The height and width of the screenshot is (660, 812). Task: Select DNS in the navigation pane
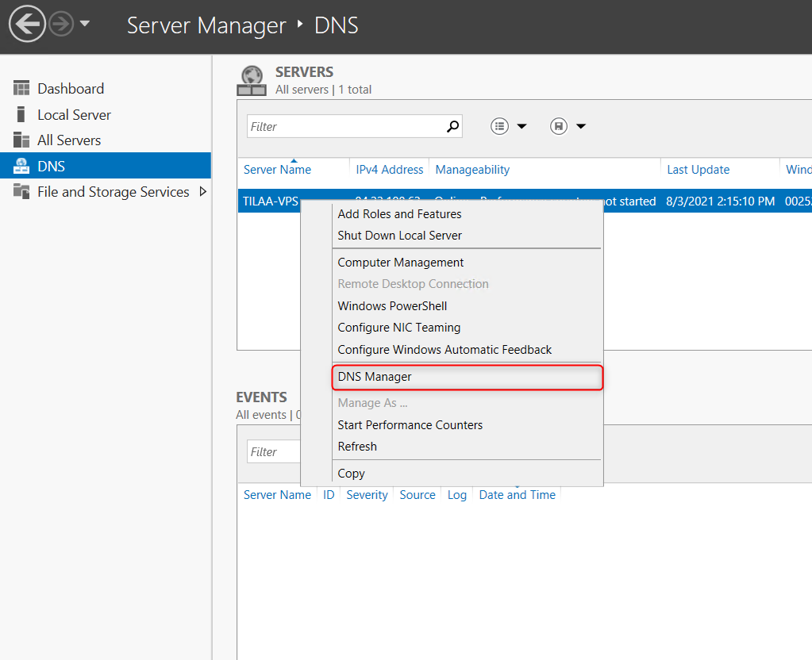coord(106,166)
